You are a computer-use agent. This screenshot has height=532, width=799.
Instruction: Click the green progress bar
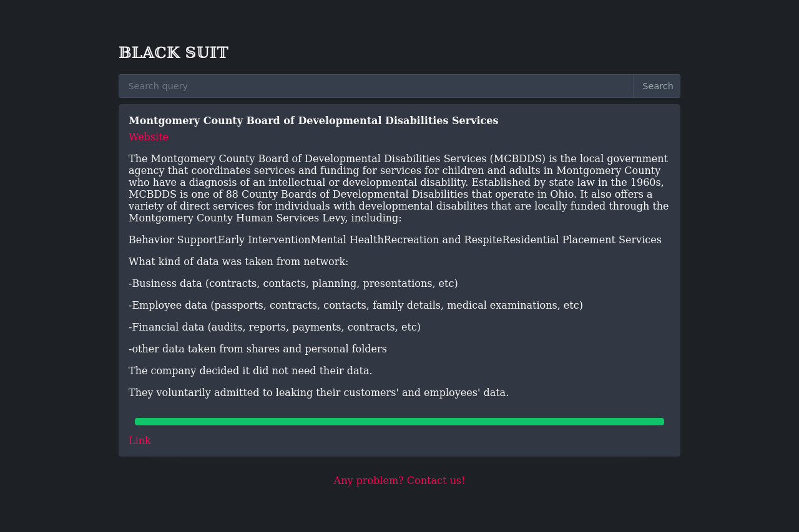[x=399, y=422]
